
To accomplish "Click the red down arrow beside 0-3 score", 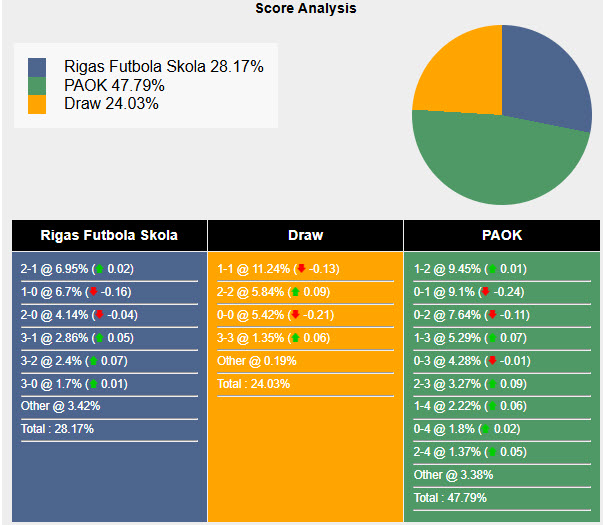I will (x=492, y=361).
